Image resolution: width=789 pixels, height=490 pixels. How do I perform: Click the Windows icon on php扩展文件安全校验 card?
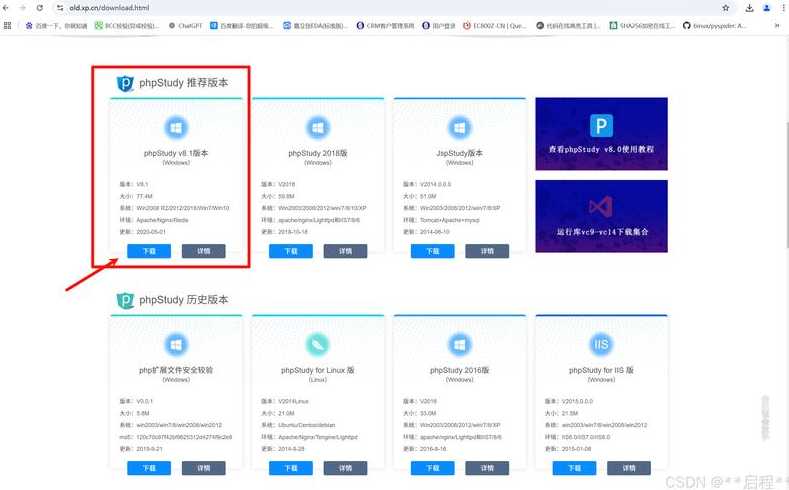coord(176,345)
